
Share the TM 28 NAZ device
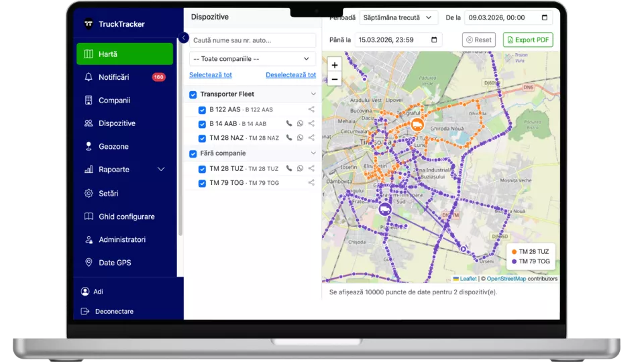[x=311, y=137]
